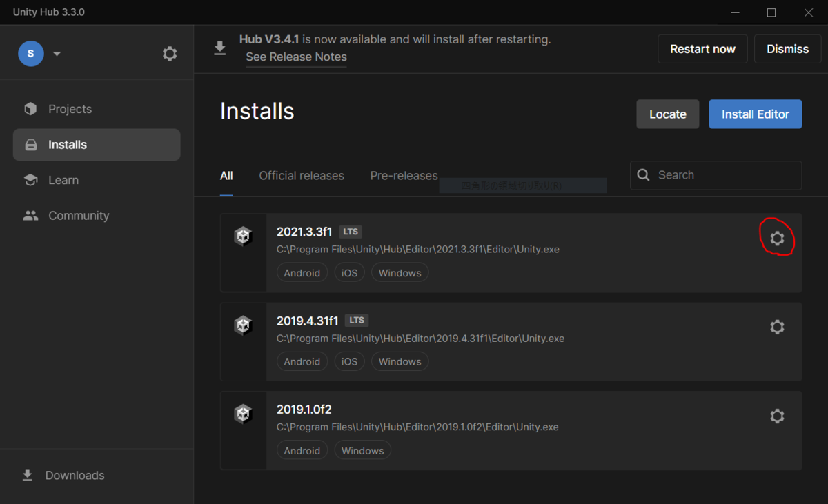Image resolution: width=828 pixels, height=504 pixels.
Task: Click the update download icon in banner
Action: click(219, 48)
